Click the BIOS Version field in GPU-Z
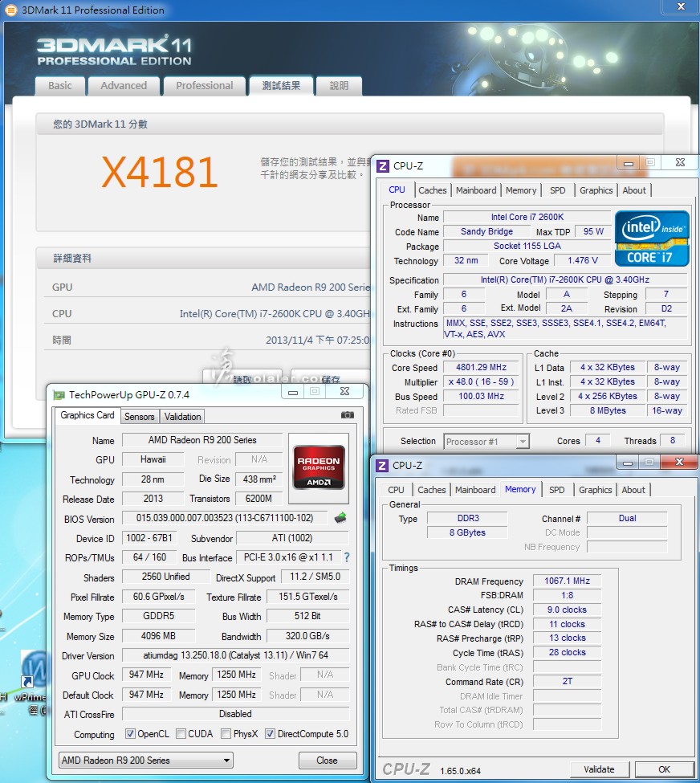 [x=225, y=518]
